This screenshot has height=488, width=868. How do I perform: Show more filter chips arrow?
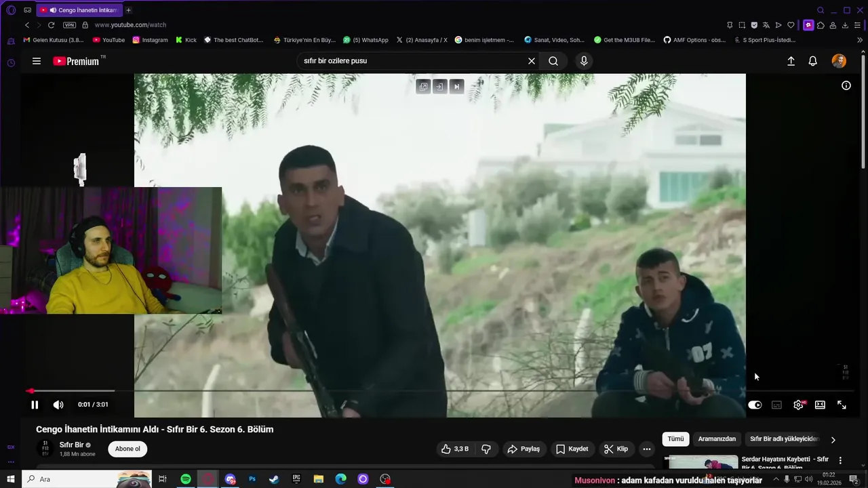click(833, 439)
